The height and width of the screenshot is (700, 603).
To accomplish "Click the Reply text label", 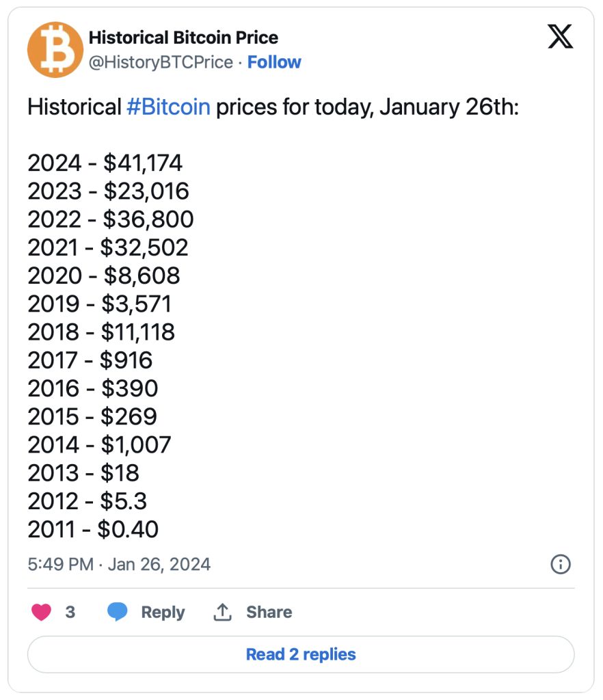I will 163,612.
